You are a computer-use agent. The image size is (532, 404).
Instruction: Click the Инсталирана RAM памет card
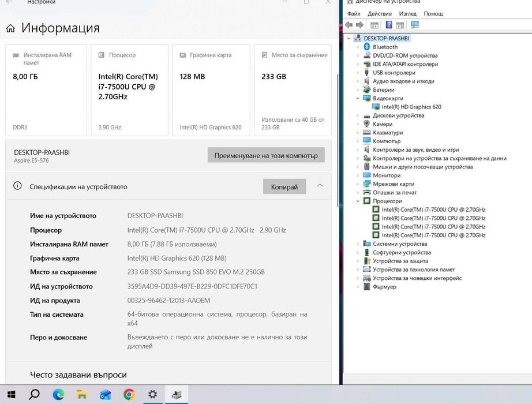tap(46, 90)
